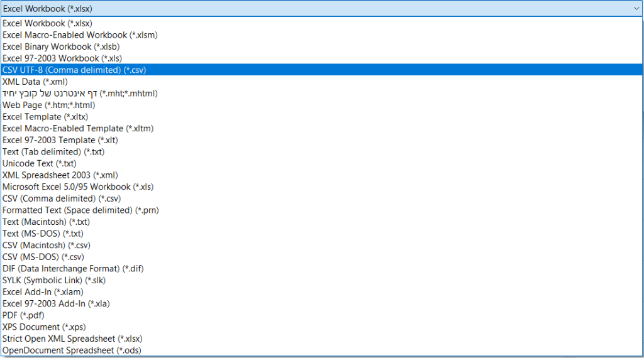Screen dimensions: 644x358
Task: Pick Unicode Text (*.txt) format
Action: (x=40, y=163)
